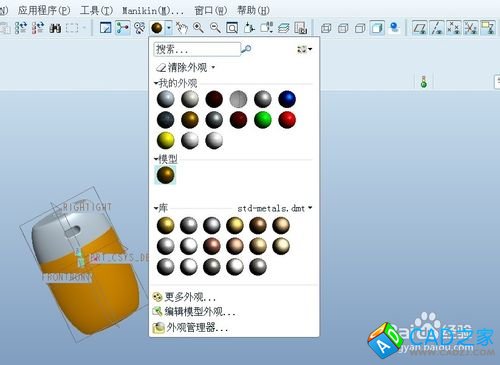Toggle Enhanced Realism blue sphere icon
The width and height of the screenshot is (500, 365).
tap(394, 28)
